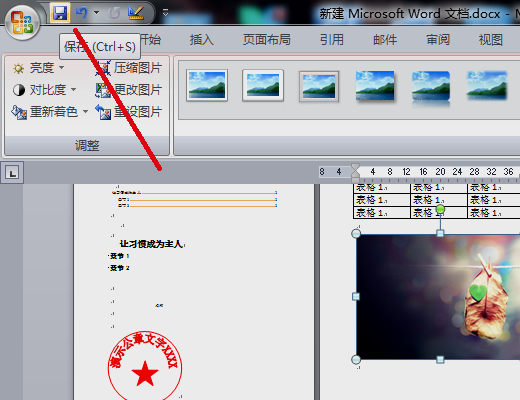Switch to the 页面布局 ribbon tab
The width and height of the screenshot is (520, 400).
[267, 40]
